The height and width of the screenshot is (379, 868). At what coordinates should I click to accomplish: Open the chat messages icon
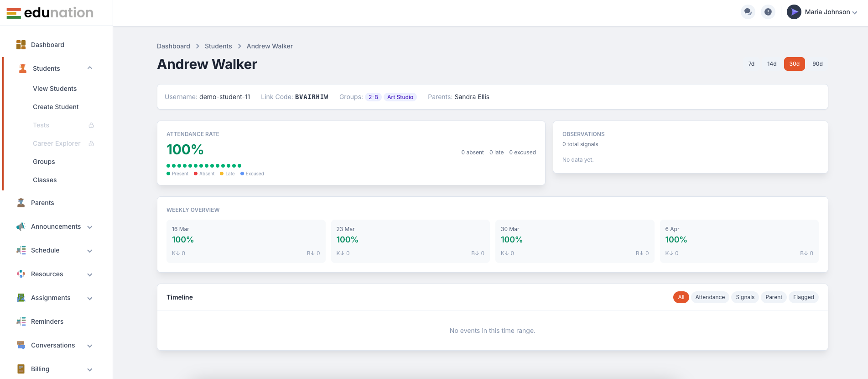748,12
